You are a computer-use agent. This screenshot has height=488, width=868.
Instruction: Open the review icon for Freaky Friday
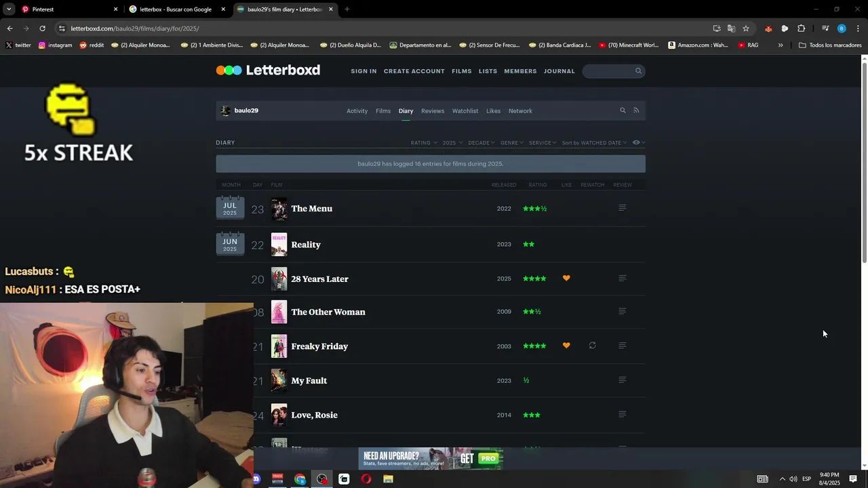[622, 346]
